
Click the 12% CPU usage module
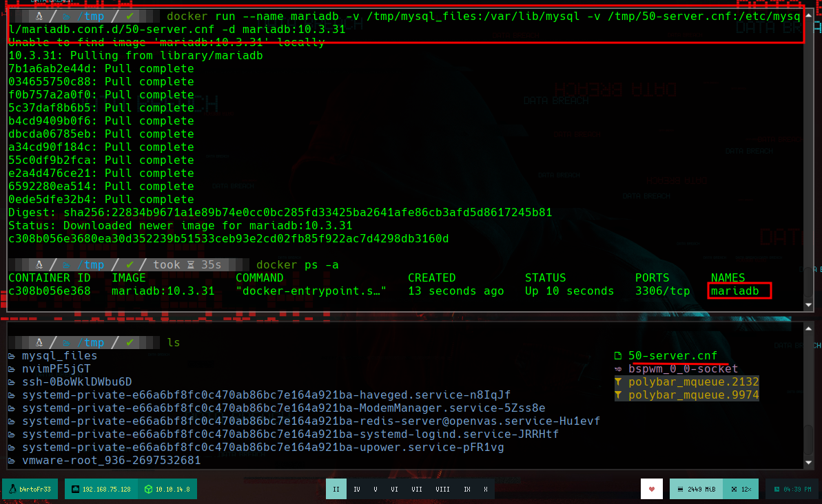pos(740,489)
